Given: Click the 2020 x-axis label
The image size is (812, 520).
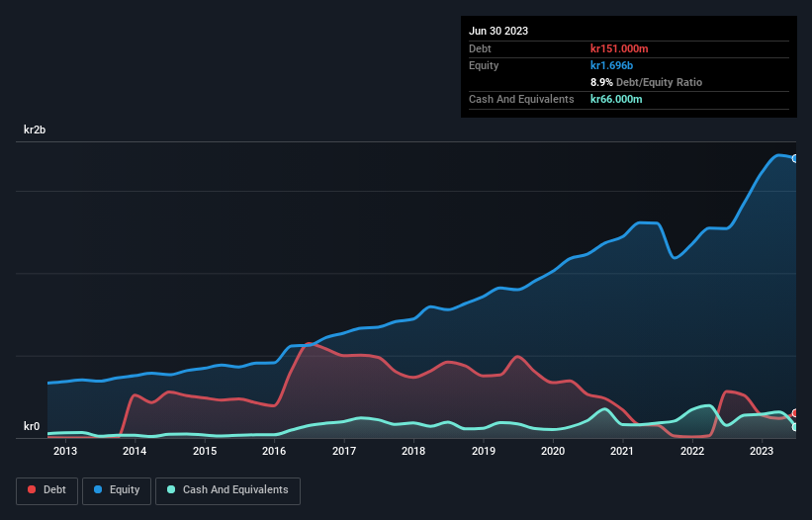Looking at the screenshot, I should pos(553,451).
